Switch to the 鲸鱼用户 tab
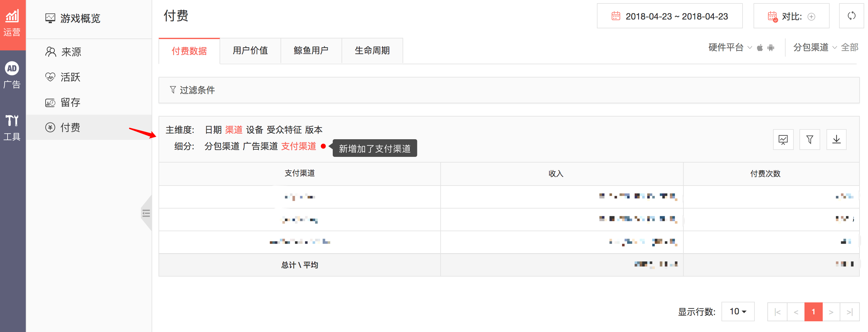The height and width of the screenshot is (332, 868). coord(311,51)
